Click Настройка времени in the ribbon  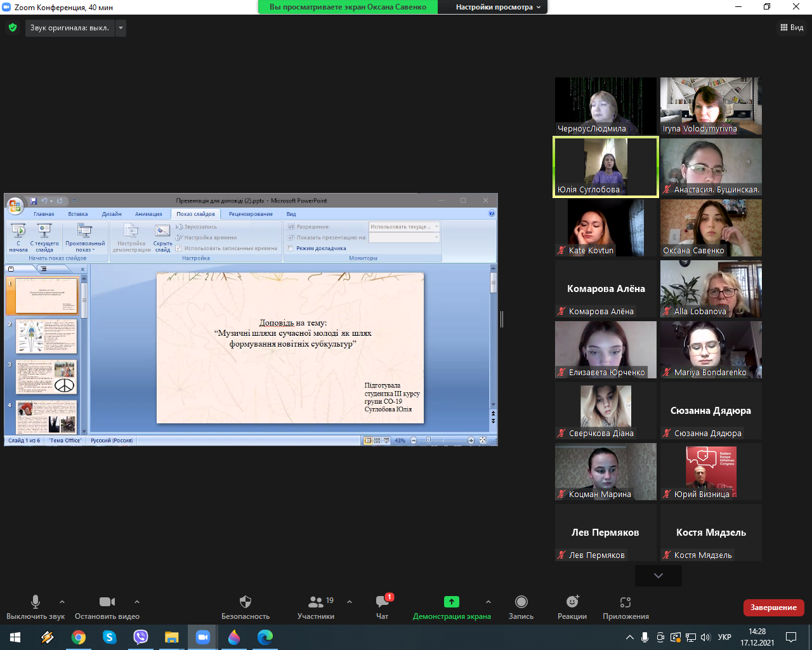206,237
